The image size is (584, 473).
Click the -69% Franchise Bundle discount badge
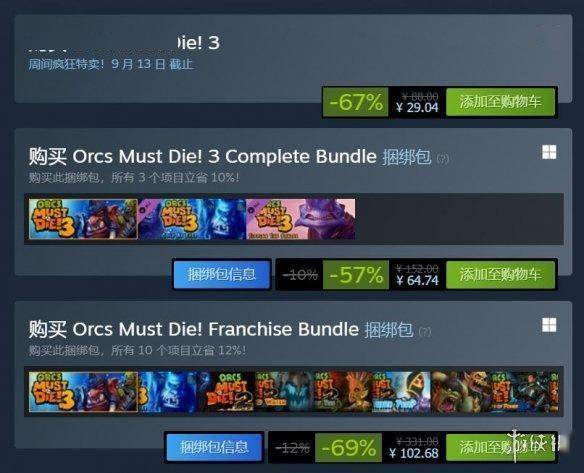pos(349,447)
